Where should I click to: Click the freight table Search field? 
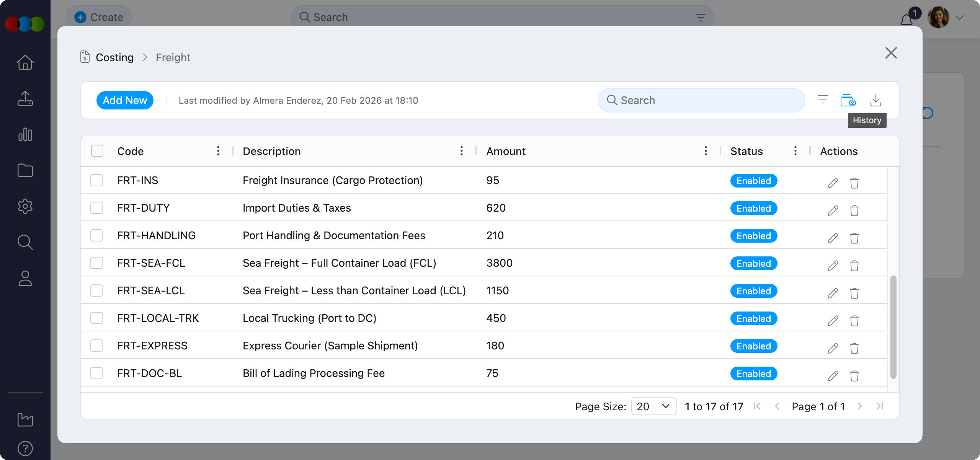(x=701, y=100)
